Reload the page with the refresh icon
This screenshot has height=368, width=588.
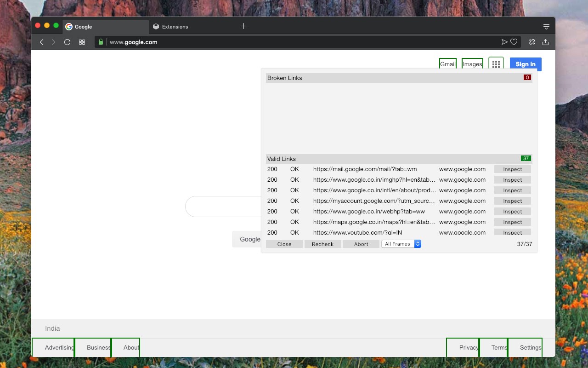click(67, 42)
